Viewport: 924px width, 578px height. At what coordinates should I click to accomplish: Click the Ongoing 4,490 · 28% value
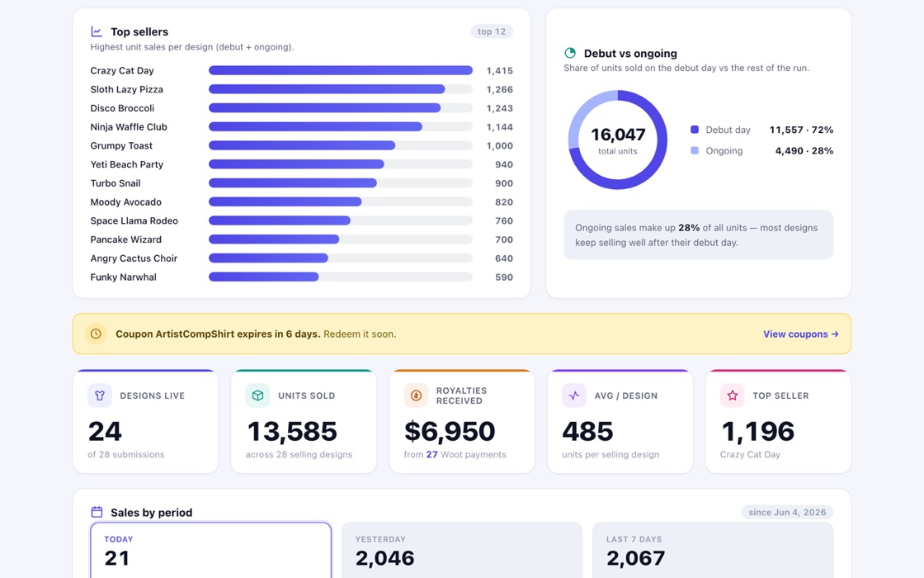click(x=804, y=150)
